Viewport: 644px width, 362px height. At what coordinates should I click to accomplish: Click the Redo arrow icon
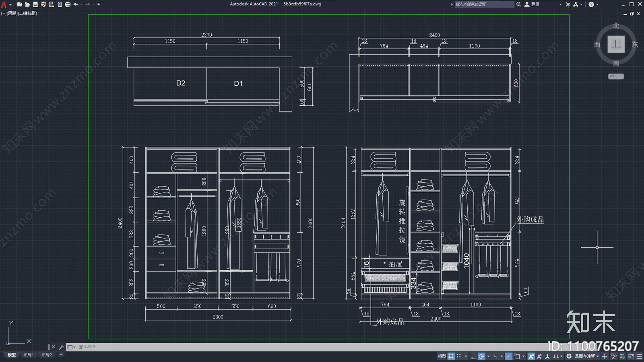88,4
